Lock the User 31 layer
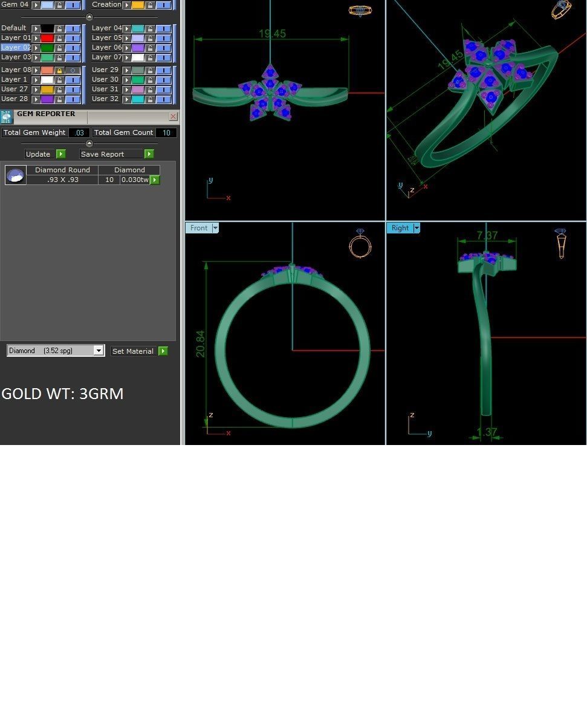This screenshot has width=587, height=728. (150, 89)
